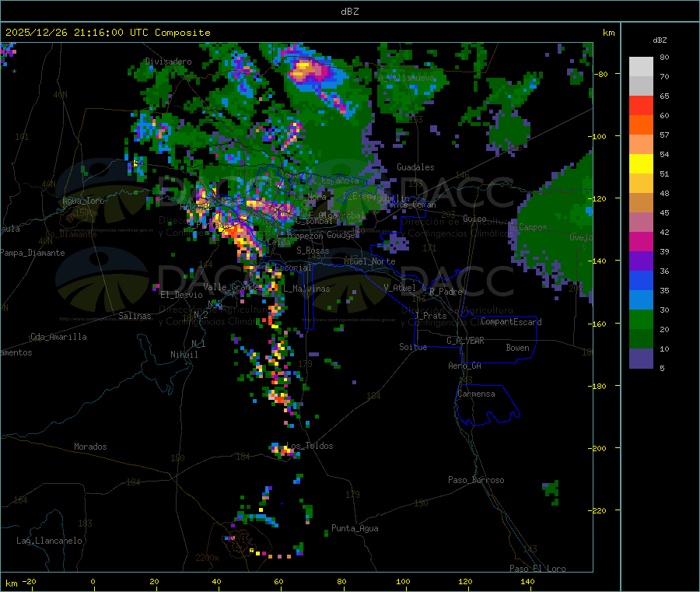This screenshot has width=700, height=592.
Task: Select the Cda_Amarilla label
Action: click(58, 337)
